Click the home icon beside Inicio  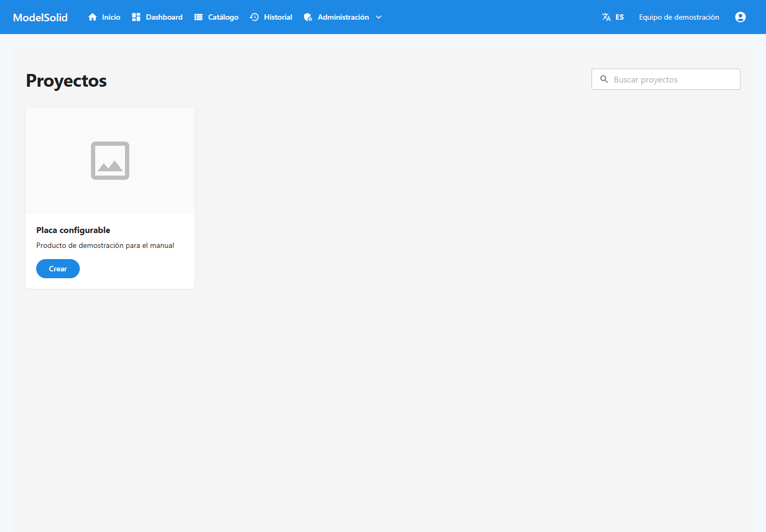tap(93, 17)
